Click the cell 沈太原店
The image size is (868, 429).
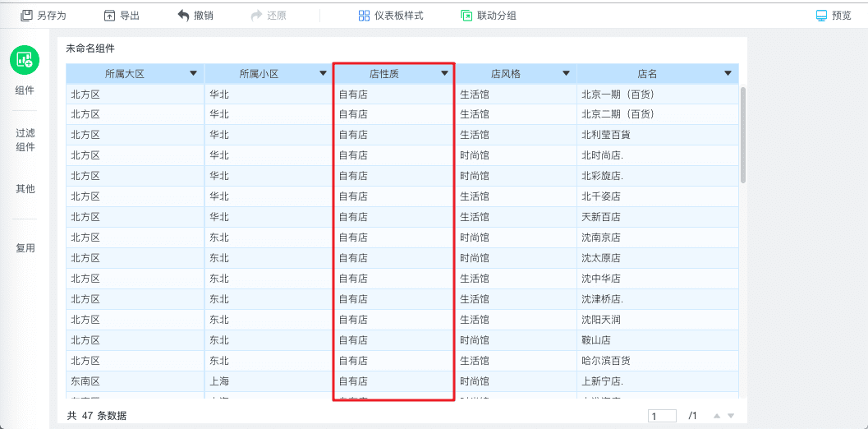tap(657, 258)
